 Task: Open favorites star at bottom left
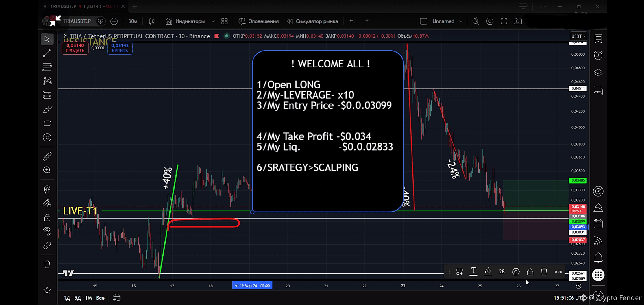click(x=47, y=290)
